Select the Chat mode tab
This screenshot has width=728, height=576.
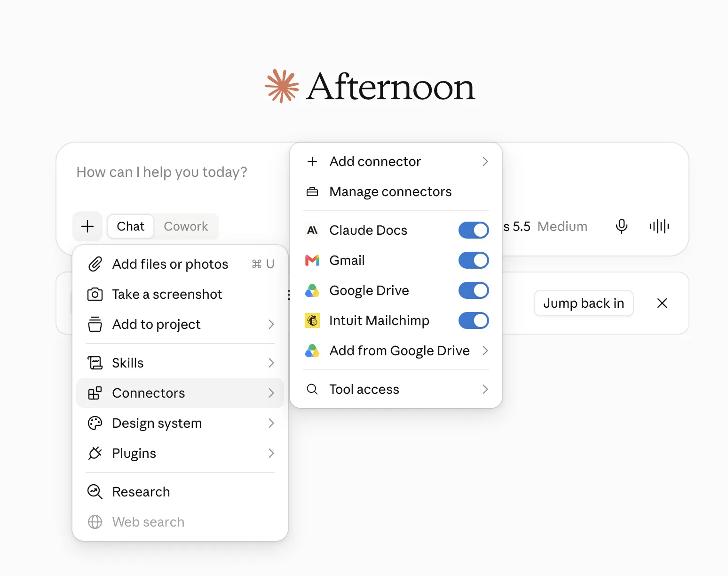(131, 226)
